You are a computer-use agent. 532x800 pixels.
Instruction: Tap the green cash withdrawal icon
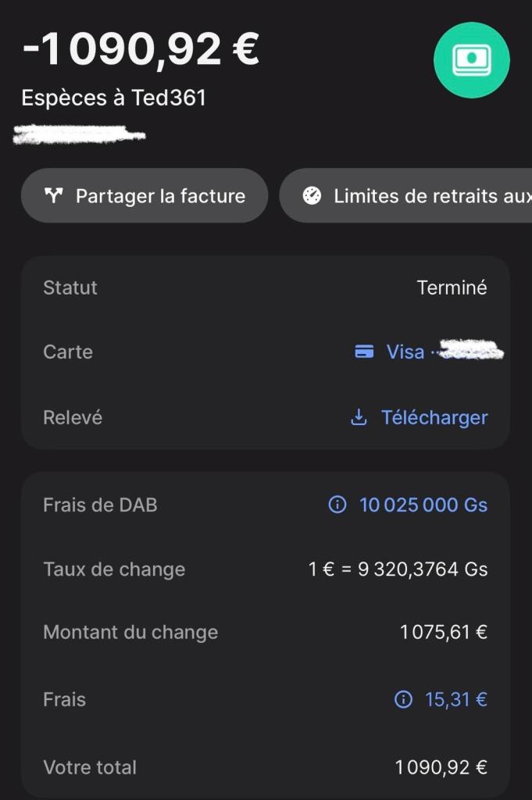tap(471, 60)
